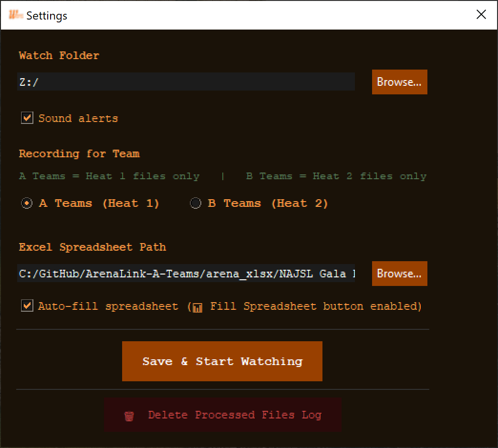
Task: Click 'A Teams = Heat 1 files only' hint
Action: [x=109, y=176]
